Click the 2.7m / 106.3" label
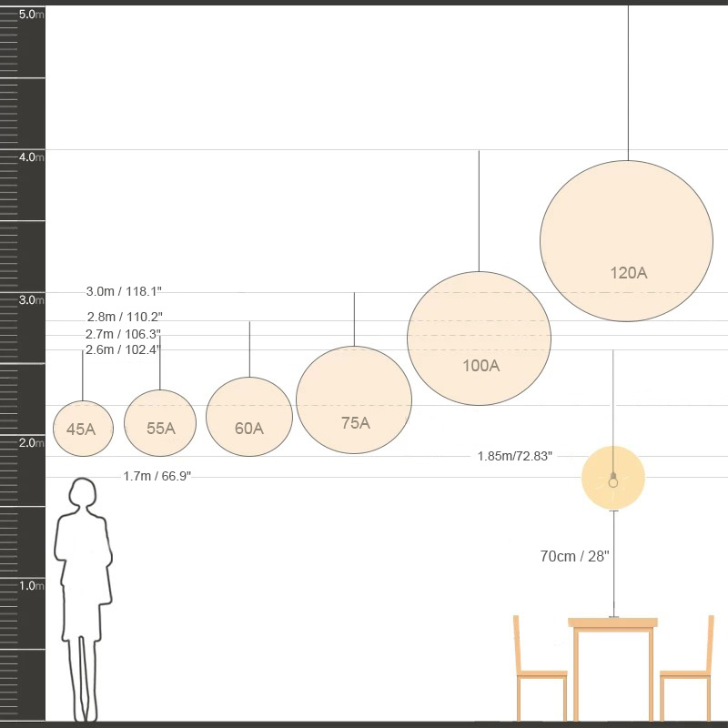 click(123, 334)
